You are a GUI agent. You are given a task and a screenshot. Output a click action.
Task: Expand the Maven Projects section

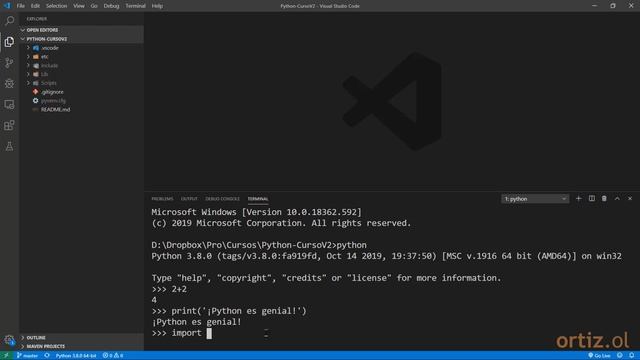tap(82, 346)
